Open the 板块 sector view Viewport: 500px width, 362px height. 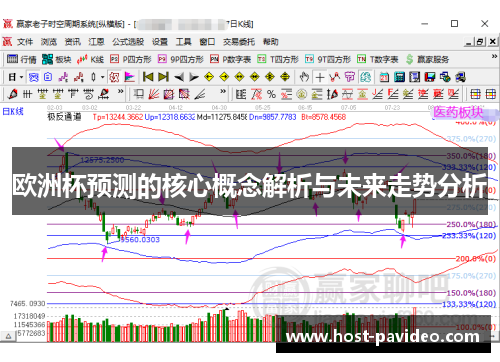tap(57, 59)
